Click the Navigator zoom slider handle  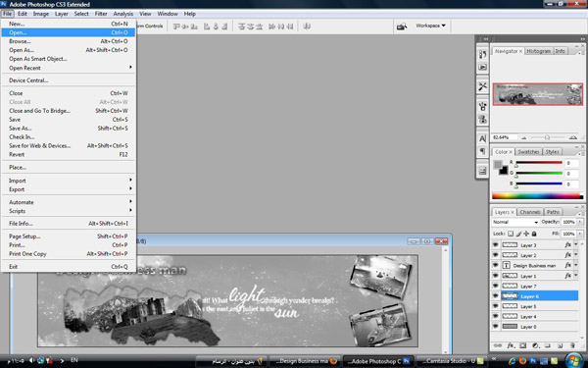[547, 137]
